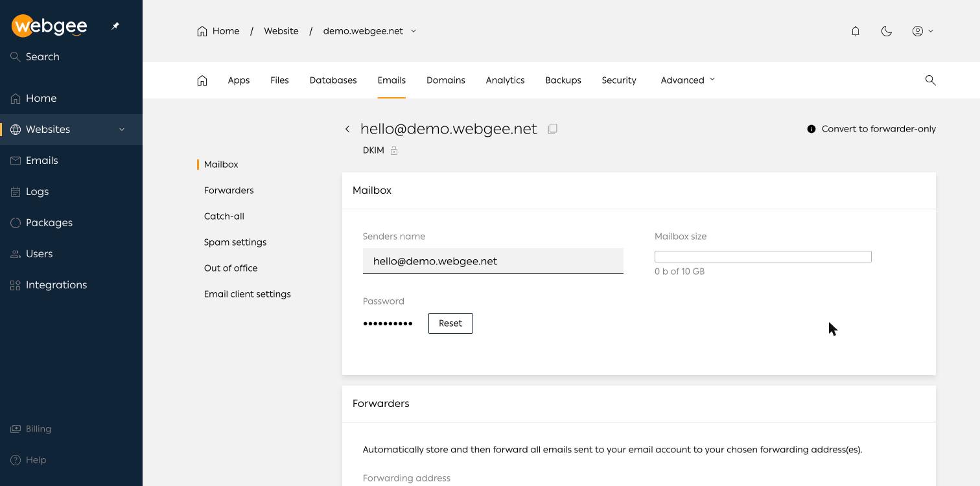This screenshot has height=486, width=980.
Task: Open the Backups tab
Action: (x=563, y=80)
